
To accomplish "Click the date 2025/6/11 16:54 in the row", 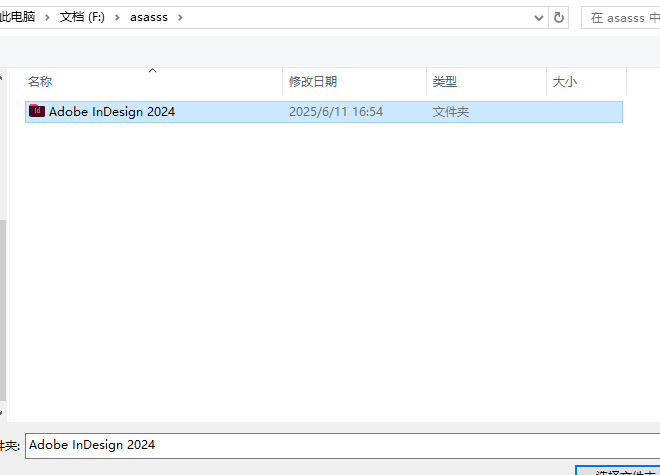I will click(x=336, y=112).
